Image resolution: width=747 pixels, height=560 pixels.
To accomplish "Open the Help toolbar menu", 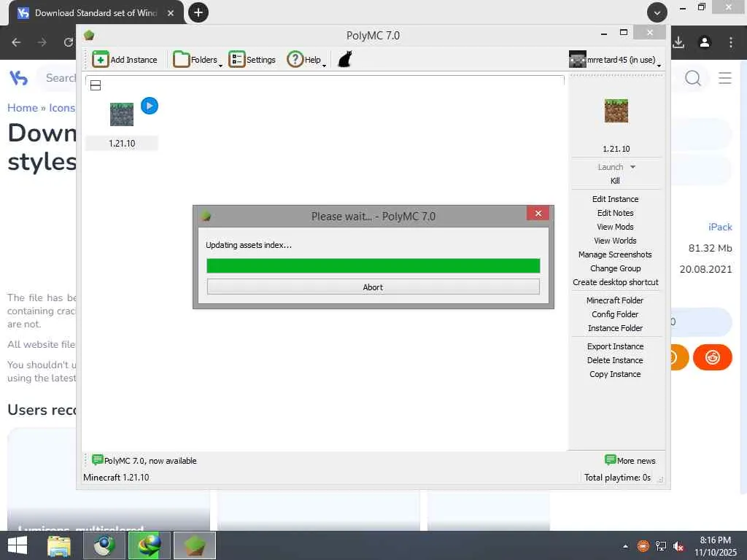I will pyautogui.click(x=306, y=60).
